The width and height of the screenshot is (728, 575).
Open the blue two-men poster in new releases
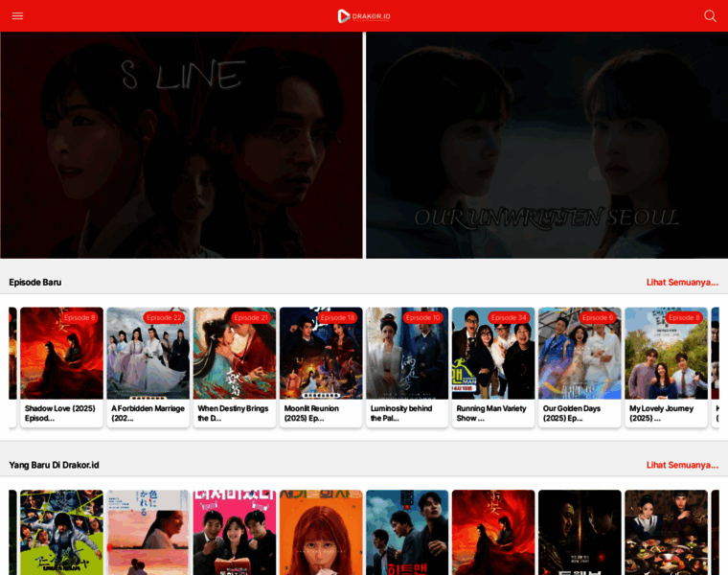407,532
